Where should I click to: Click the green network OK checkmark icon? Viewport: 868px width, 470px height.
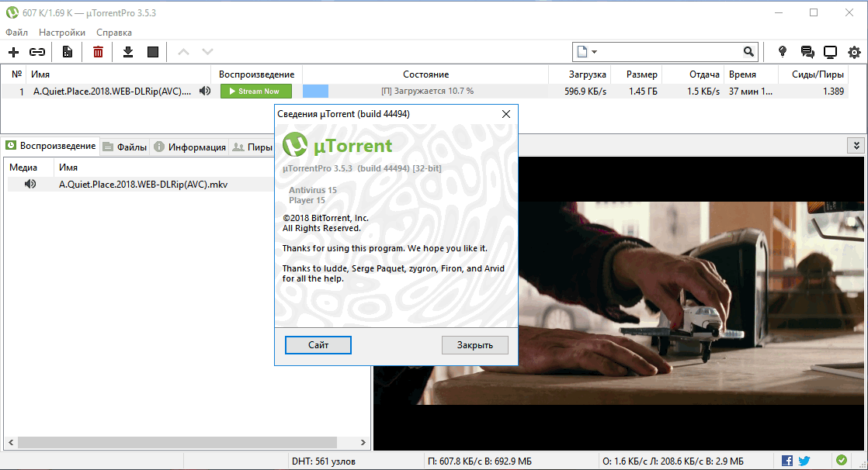[x=842, y=460]
